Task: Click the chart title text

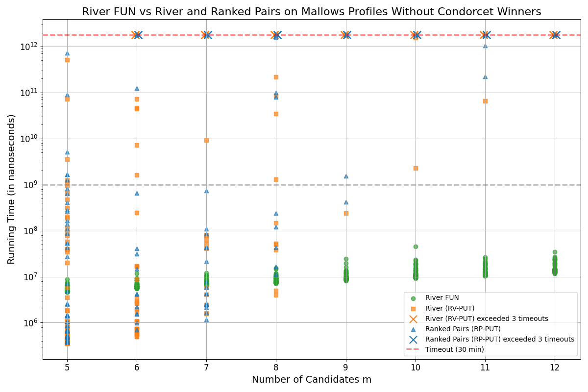Action: point(311,11)
